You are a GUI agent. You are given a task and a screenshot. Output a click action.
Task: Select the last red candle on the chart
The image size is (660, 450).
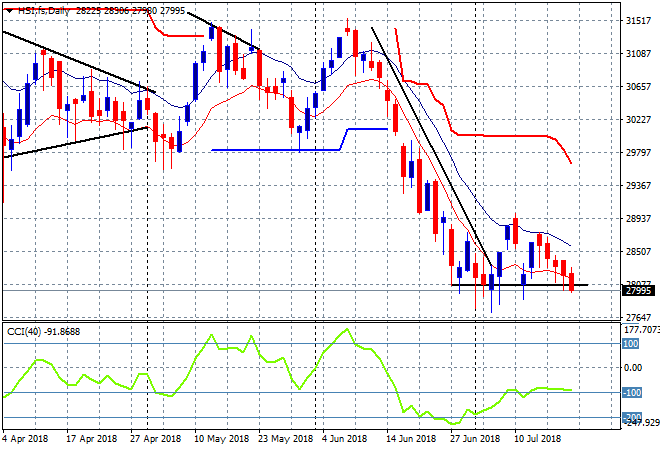[x=573, y=281]
